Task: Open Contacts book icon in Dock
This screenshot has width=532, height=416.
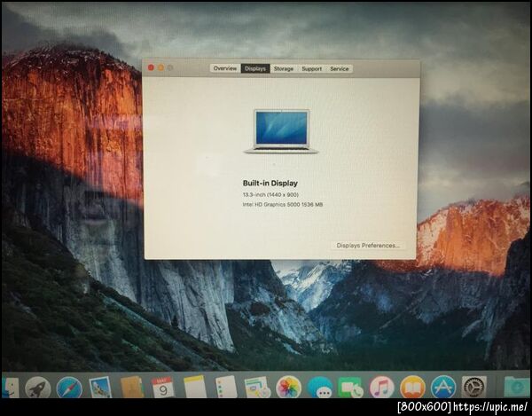Action: click(x=131, y=387)
